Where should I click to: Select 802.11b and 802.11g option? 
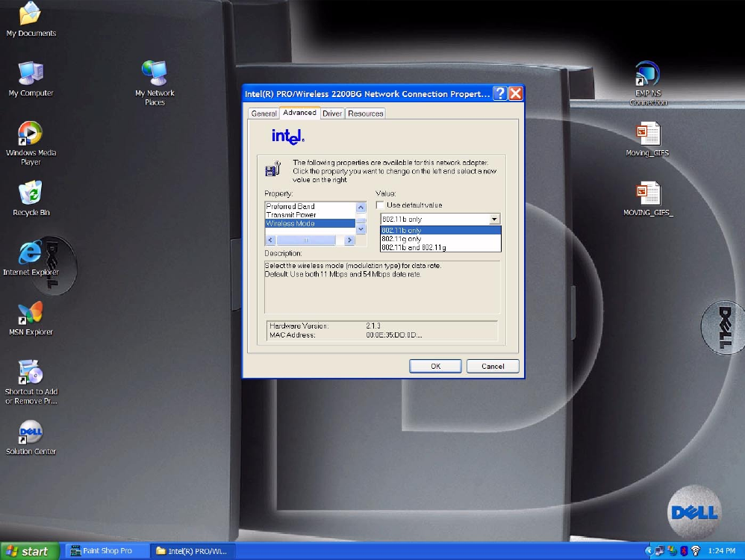coord(414,247)
